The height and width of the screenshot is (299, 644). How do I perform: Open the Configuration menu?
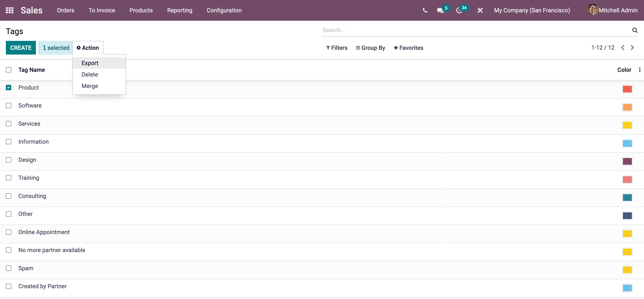[224, 10]
